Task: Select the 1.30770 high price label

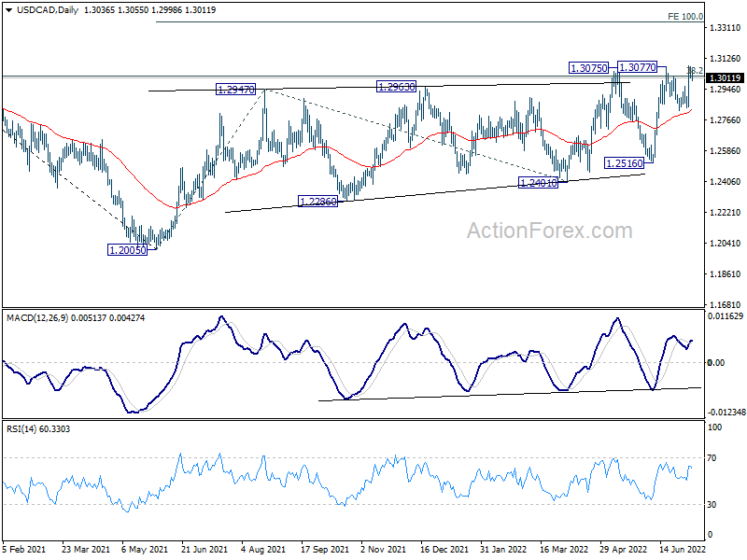Action: pyautogui.click(x=641, y=67)
